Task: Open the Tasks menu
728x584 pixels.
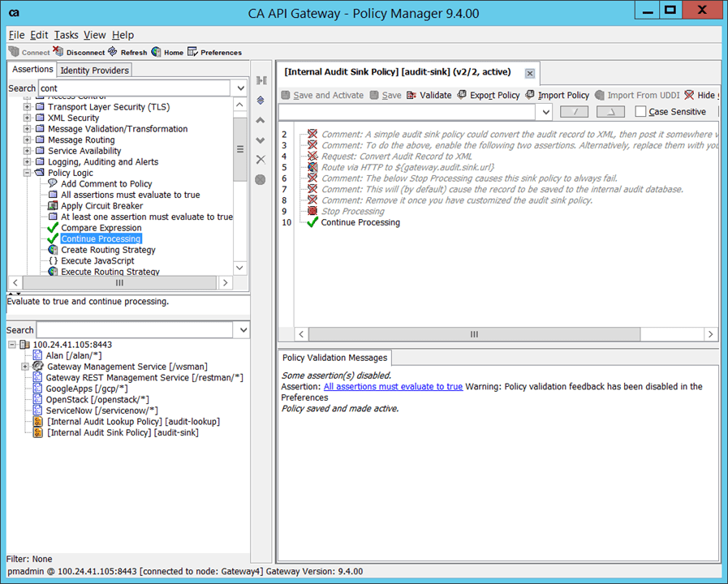Action: point(66,35)
